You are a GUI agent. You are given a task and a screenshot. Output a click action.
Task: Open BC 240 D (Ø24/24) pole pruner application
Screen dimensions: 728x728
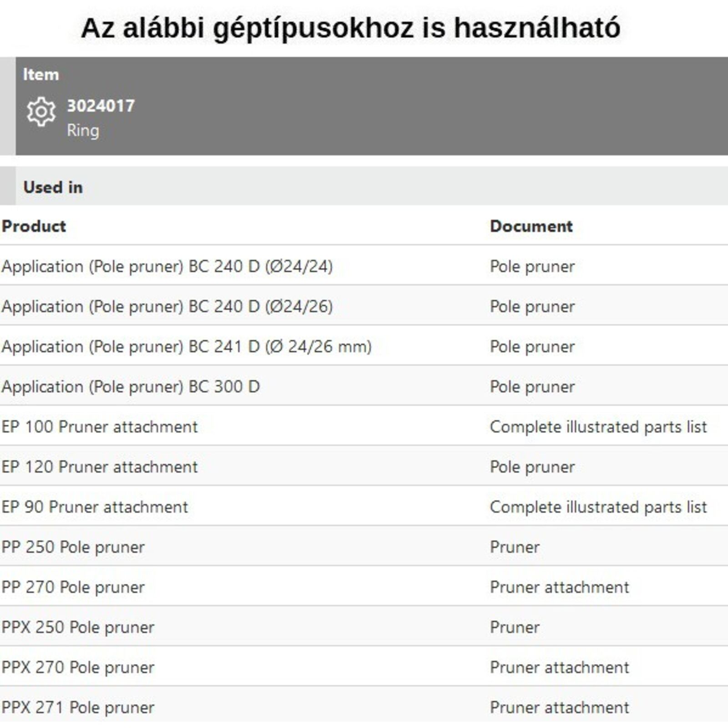tap(167, 266)
